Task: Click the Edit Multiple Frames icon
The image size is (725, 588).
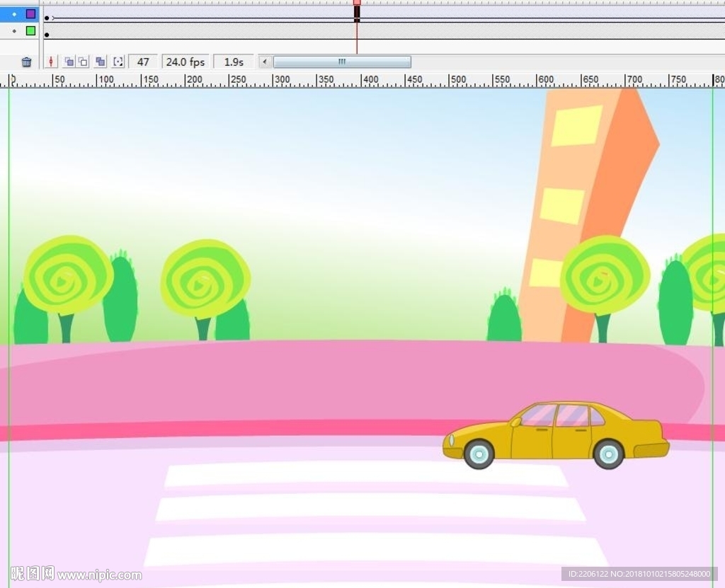Action: [x=101, y=62]
